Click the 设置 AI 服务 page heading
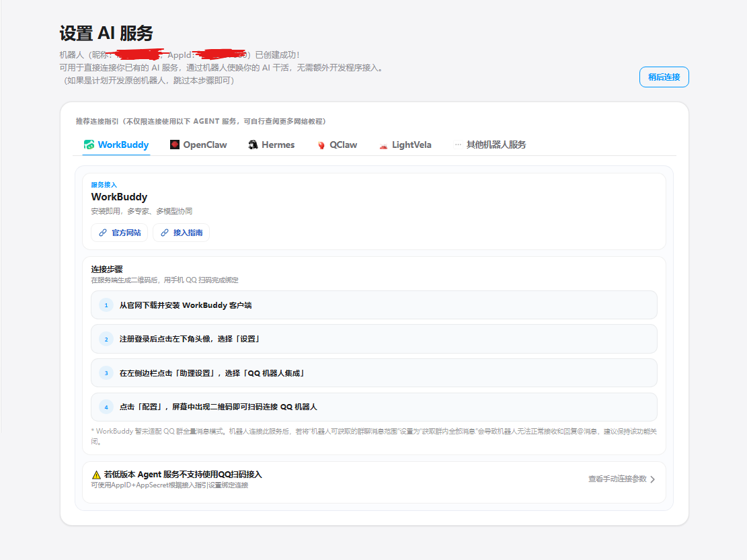The image size is (747, 560). click(x=106, y=34)
